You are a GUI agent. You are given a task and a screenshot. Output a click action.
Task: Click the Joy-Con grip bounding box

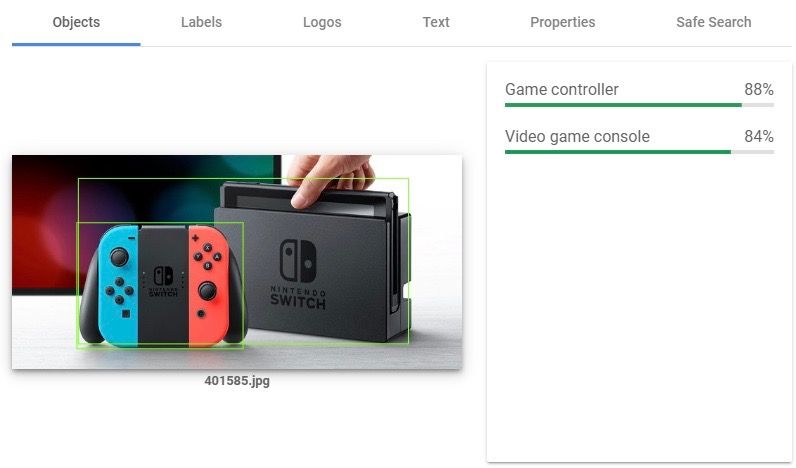coord(160,285)
